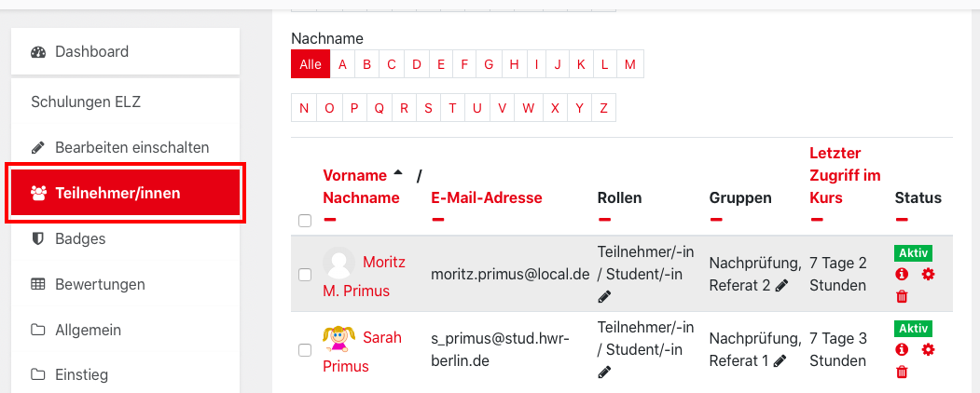Screen dimensions: 980x393
Task: Click Sarah Primus's avatar picture
Action: 339,338
